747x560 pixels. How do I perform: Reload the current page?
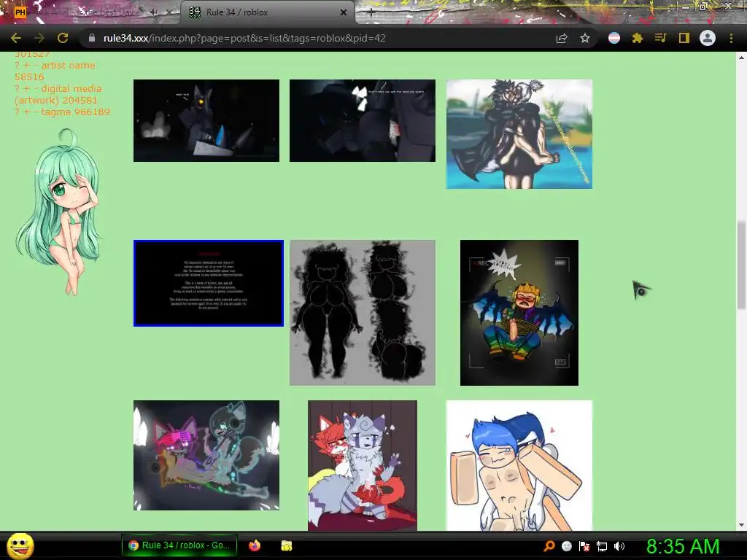coord(63,38)
